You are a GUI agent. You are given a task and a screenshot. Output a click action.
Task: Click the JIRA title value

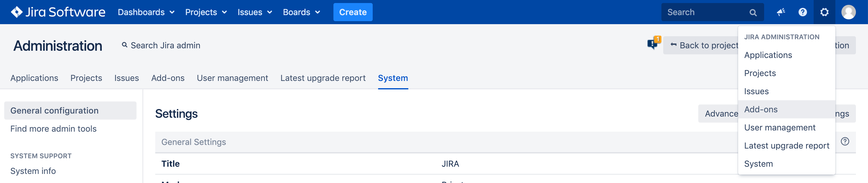(450, 164)
